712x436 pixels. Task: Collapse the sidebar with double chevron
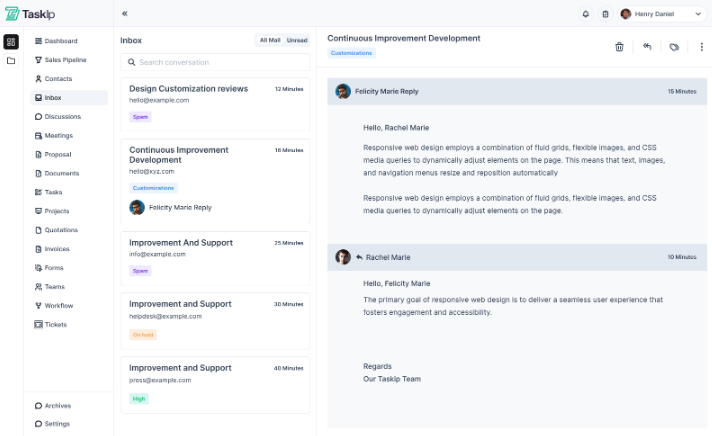click(x=125, y=14)
